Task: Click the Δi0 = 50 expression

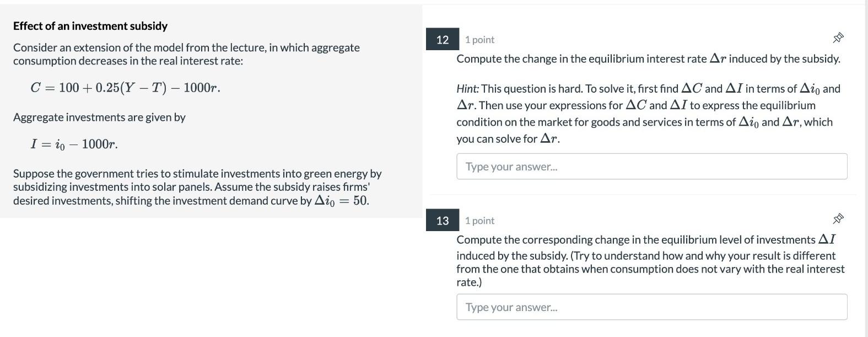Action: point(342,201)
